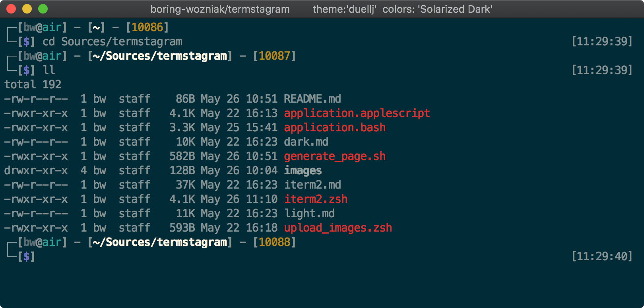Image resolution: width=644 pixels, height=308 pixels.
Task: Click the history number 10088
Action: (274, 242)
